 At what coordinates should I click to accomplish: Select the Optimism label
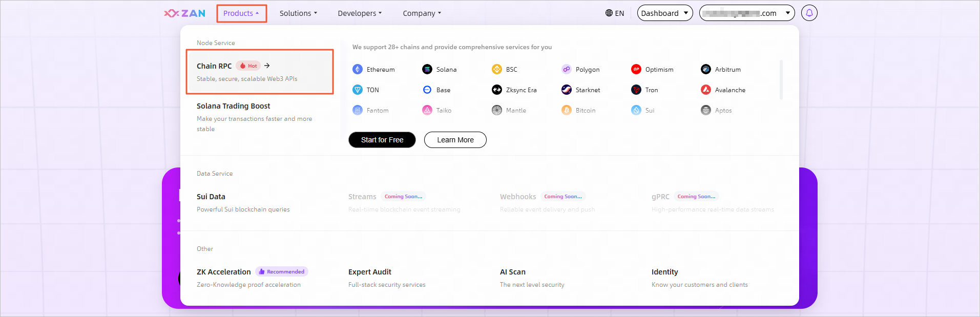[659, 69]
